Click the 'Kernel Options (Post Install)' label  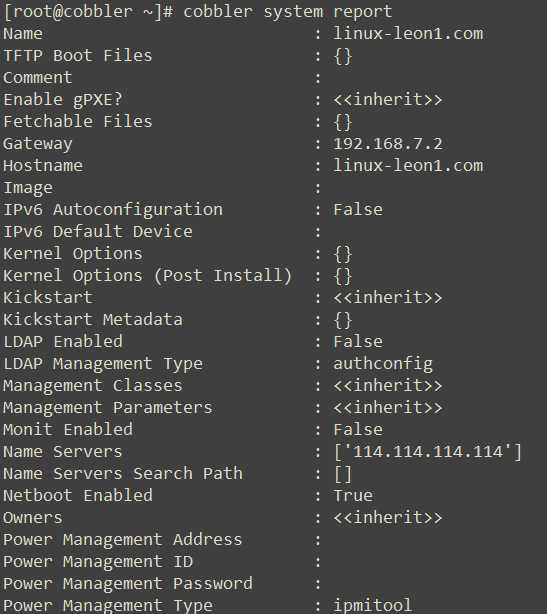(148, 275)
